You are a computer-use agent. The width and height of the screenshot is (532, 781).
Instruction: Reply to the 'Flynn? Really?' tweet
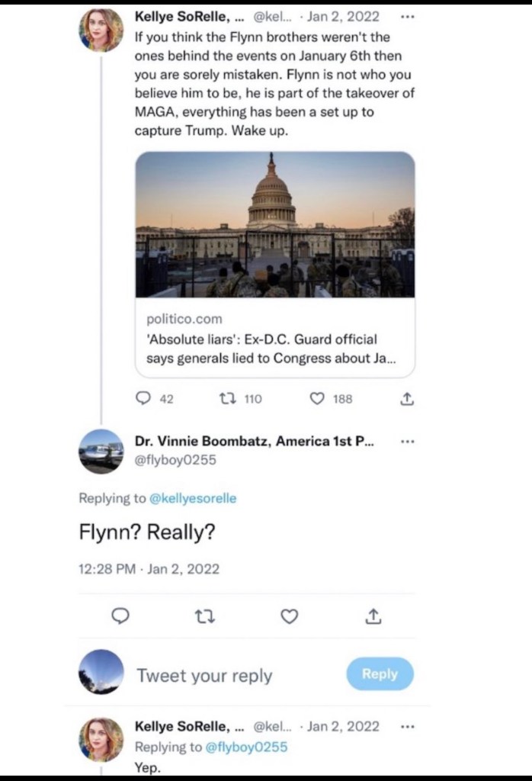click(120, 616)
